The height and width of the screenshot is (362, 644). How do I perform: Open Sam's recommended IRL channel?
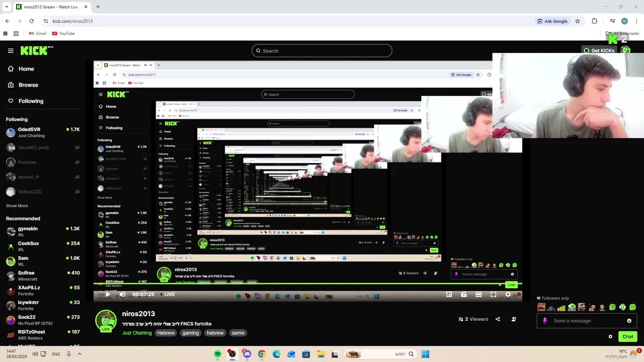click(43, 261)
